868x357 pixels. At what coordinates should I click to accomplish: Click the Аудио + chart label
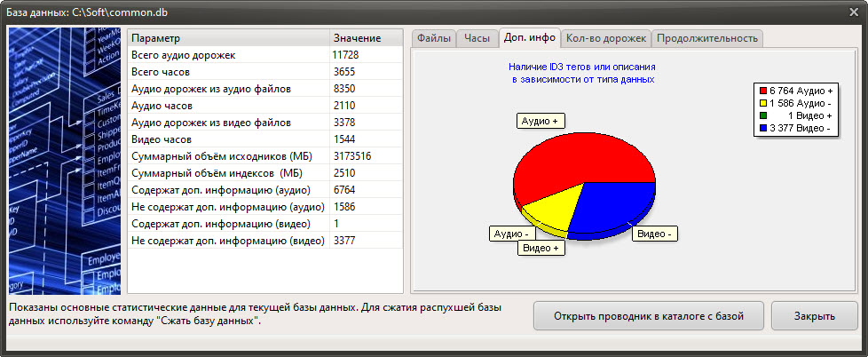tap(541, 121)
